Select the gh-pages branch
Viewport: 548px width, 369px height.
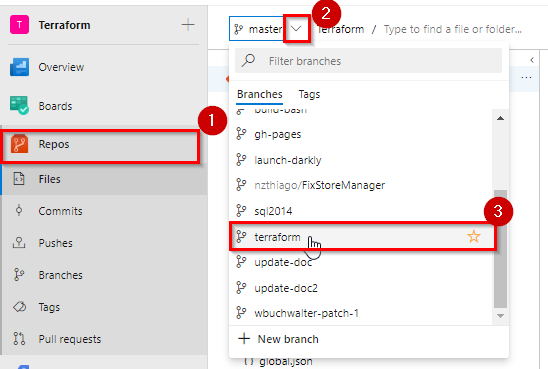[x=362, y=134]
